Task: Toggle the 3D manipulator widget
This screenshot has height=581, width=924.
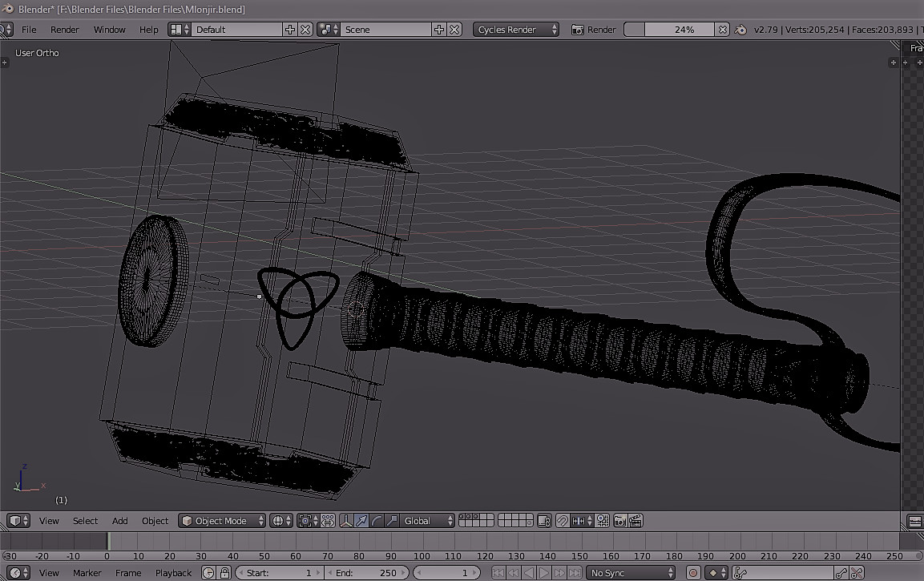Action: point(346,521)
